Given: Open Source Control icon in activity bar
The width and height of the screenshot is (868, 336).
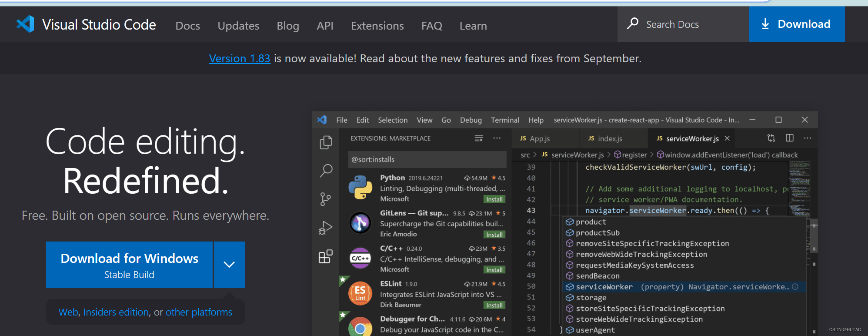Looking at the screenshot, I should pos(325,199).
